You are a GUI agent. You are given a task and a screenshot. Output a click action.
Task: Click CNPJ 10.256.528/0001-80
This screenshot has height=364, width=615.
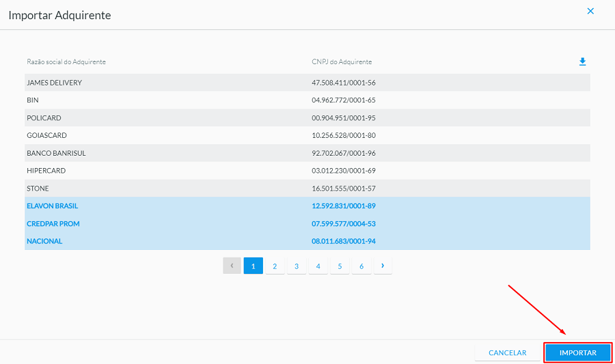point(344,136)
